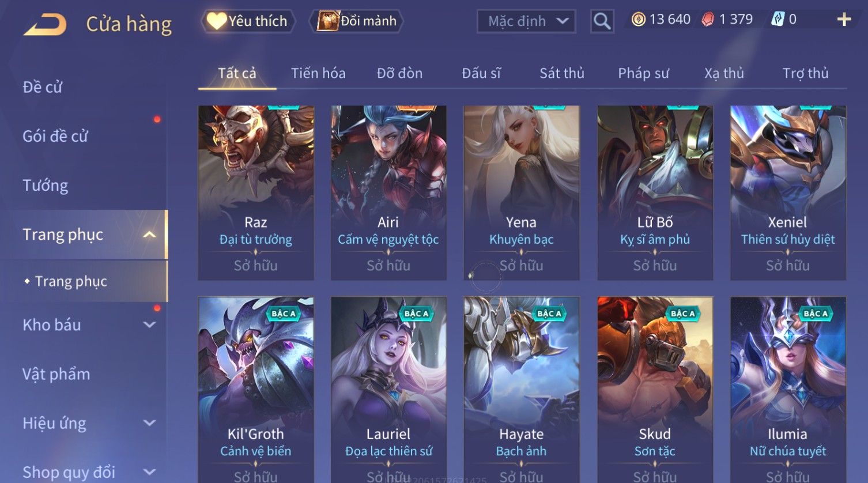The width and height of the screenshot is (868, 483).
Task: Expand the Hiệu ứng section
Action: click(149, 423)
